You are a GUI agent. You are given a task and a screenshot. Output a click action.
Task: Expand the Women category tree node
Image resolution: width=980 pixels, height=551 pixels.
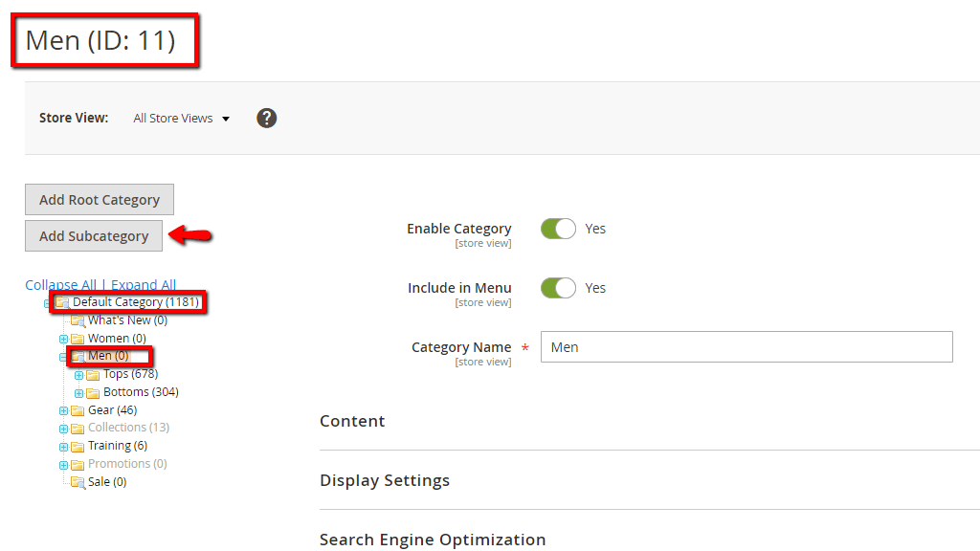click(64, 339)
